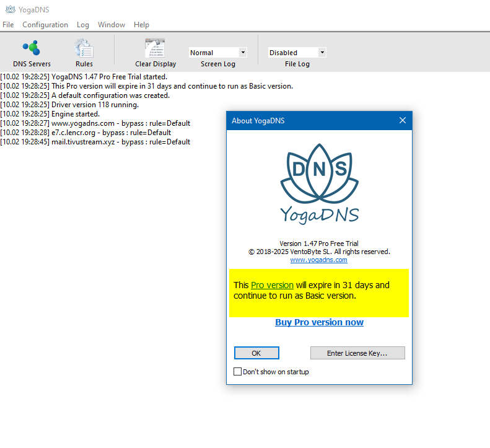
Task: Close the About YogaDNS dialog
Action: click(402, 121)
